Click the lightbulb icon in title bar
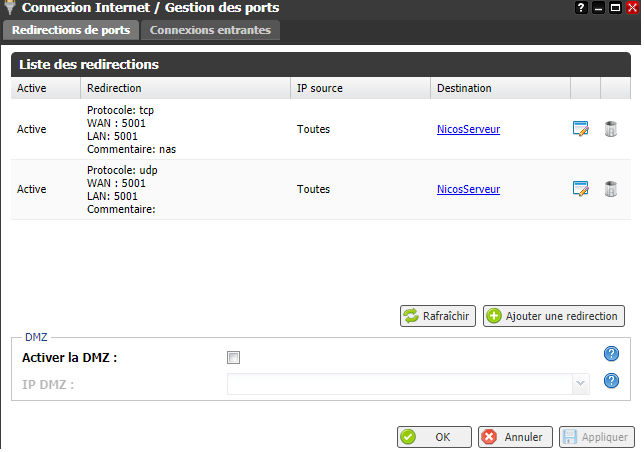Viewport: 644px width, 452px height. pyautogui.click(x=10, y=8)
